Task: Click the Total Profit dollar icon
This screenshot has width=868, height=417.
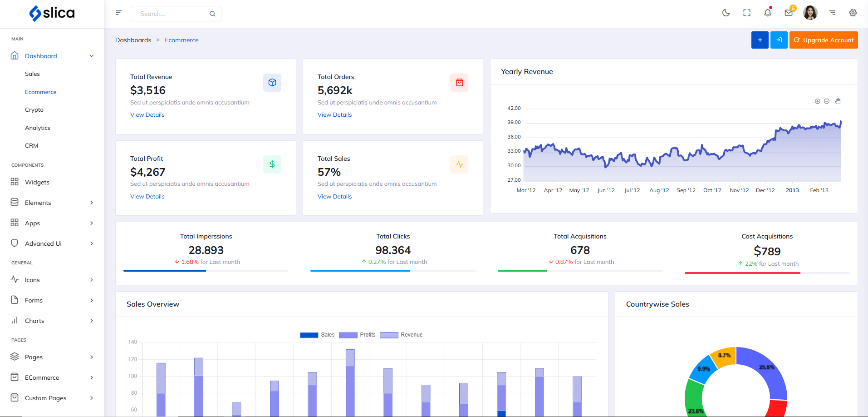Action: point(272,164)
